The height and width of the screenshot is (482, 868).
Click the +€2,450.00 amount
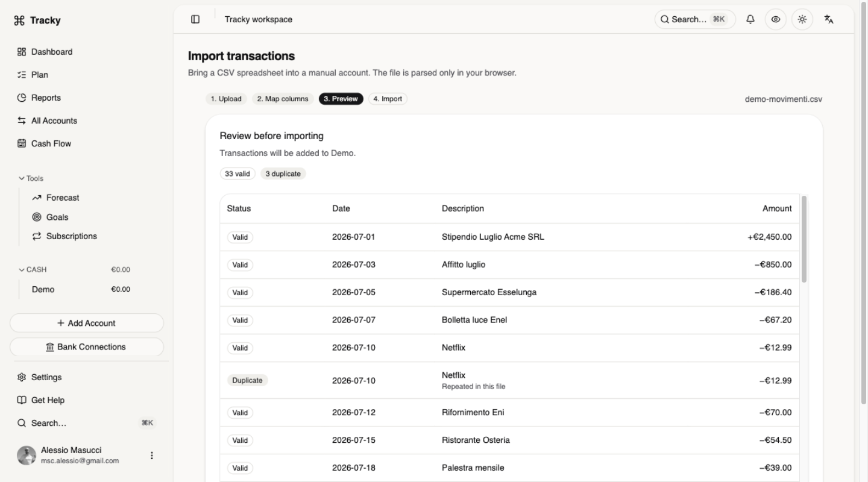click(770, 237)
